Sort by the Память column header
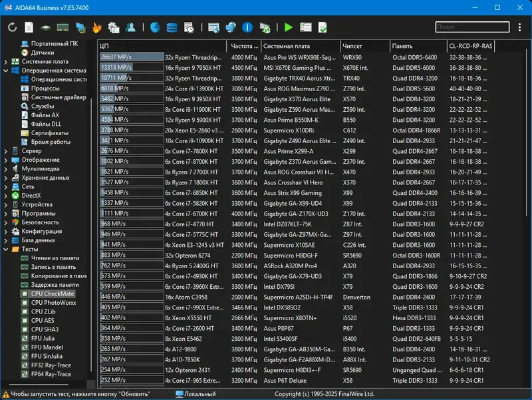 418,46
